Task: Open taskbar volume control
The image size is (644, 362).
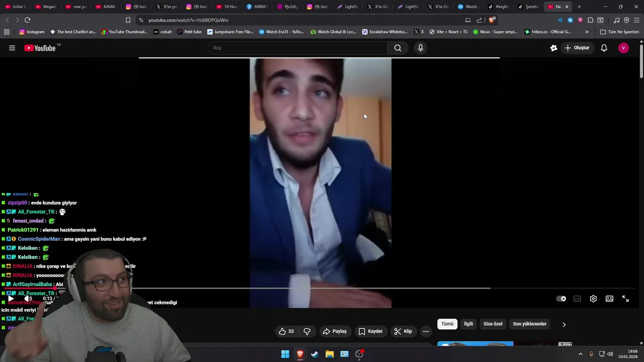Action: pyautogui.click(x=610, y=354)
